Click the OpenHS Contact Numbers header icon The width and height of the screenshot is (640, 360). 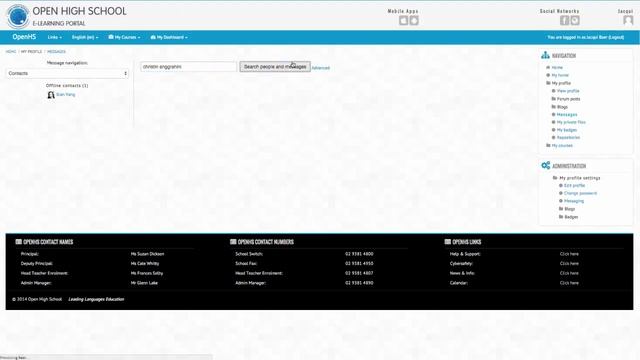pos(233,242)
